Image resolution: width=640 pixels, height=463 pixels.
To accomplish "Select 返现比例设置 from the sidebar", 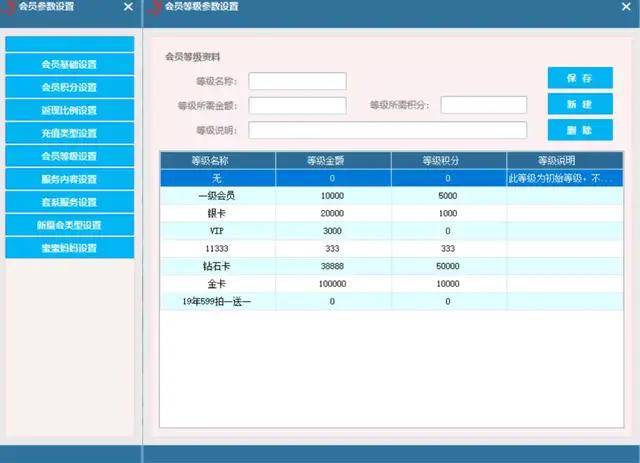I will tap(69, 110).
